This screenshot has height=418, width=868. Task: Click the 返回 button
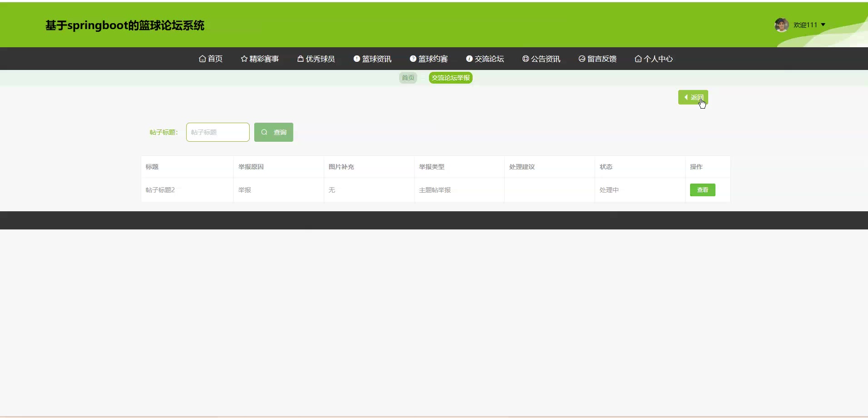693,97
